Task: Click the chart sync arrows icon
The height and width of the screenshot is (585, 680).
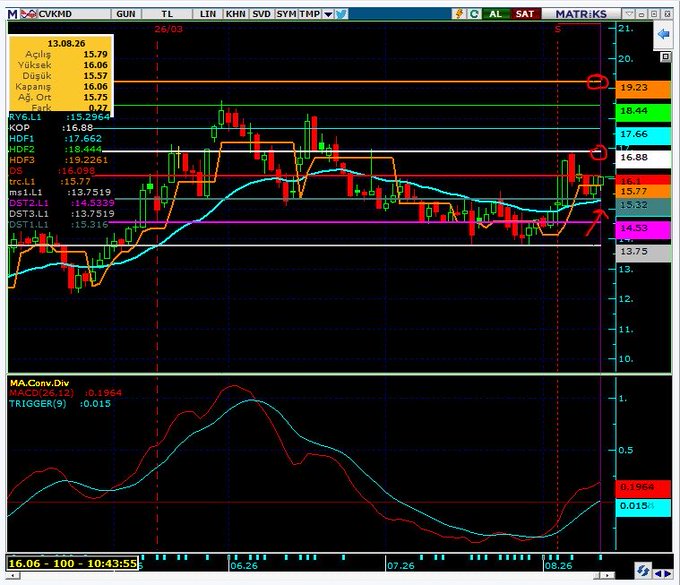Action: coord(642,570)
